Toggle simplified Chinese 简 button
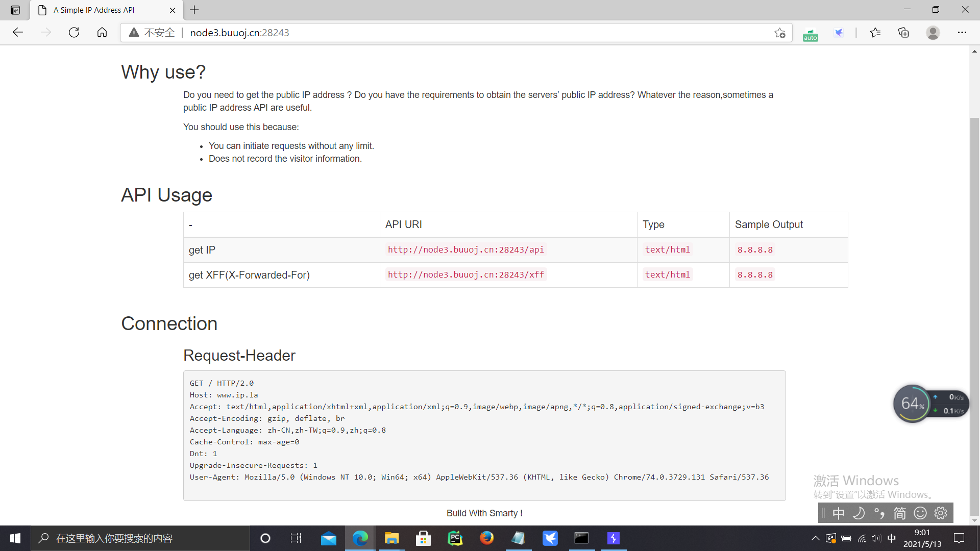Screen dimensions: 980x551 pyautogui.click(x=899, y=513)
